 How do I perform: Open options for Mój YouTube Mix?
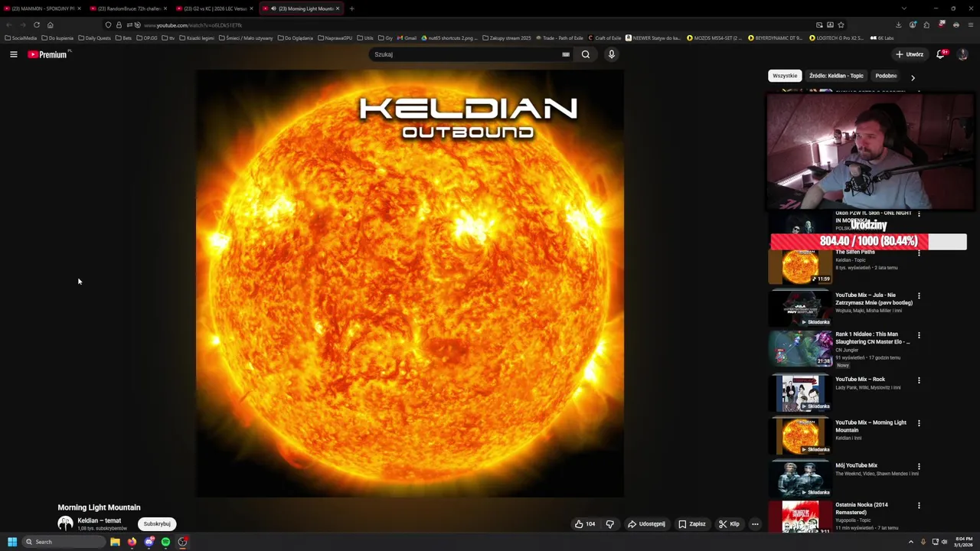(919, 466)
